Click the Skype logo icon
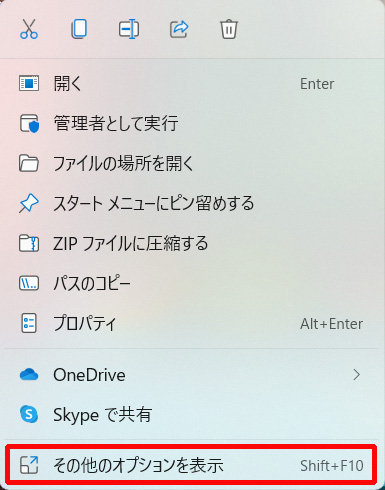385x490 pixels. pos(29,415)
